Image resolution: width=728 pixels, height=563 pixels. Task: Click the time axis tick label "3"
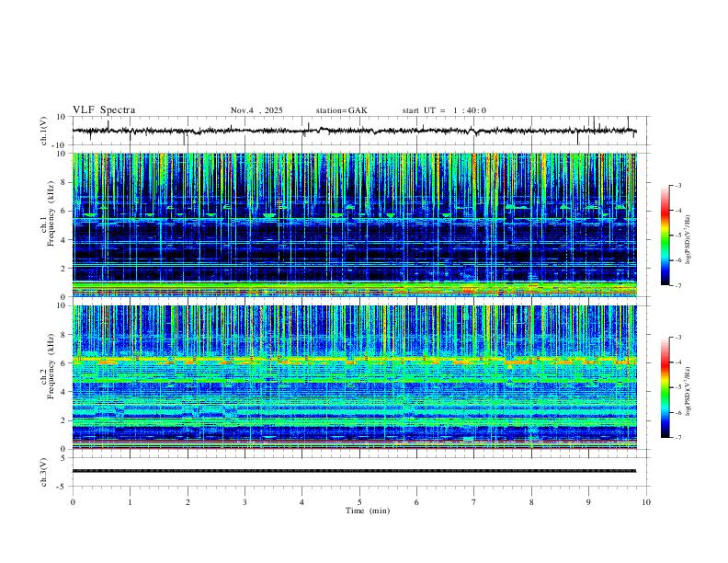[245, 502]
